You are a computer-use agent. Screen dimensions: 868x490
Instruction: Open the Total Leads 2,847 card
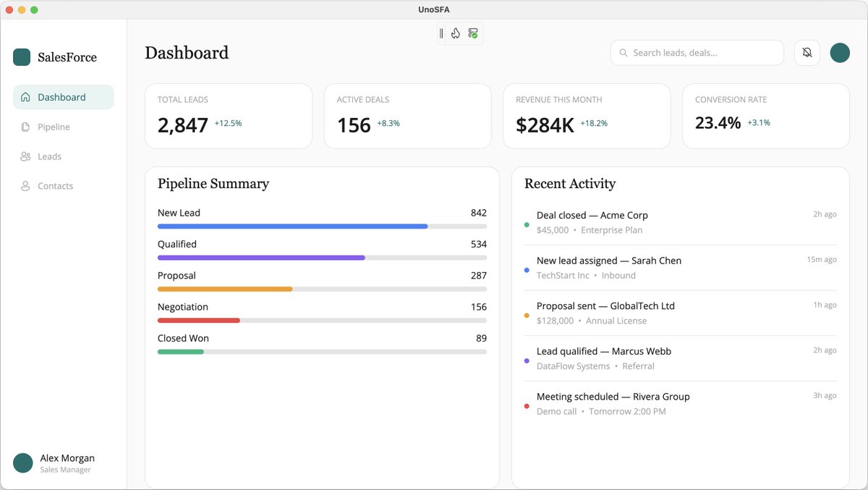pos(229,116)
